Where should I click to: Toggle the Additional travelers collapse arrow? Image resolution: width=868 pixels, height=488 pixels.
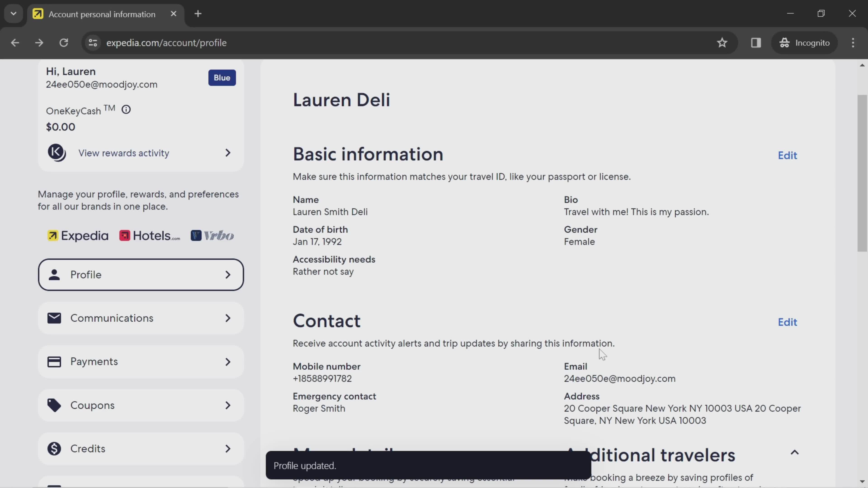click(x=795, y=452)
